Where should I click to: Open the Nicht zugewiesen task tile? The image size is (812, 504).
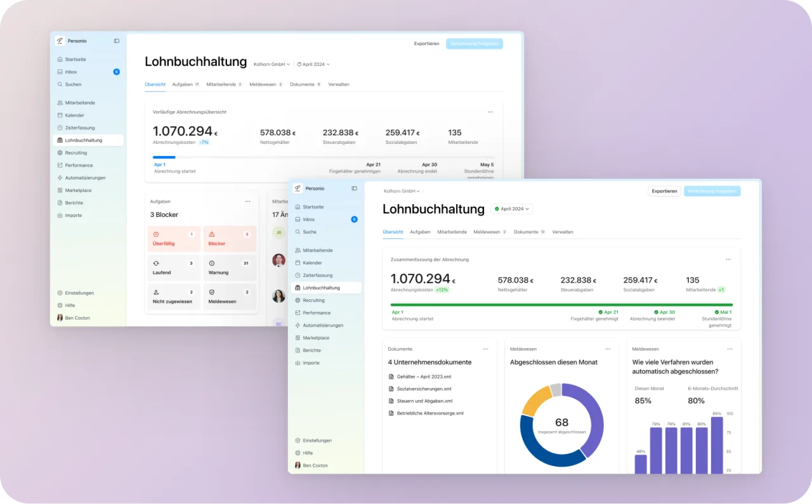tap(174, 297)
